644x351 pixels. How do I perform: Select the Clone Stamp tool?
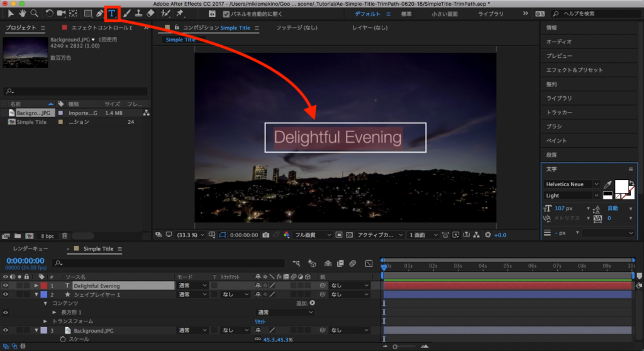pos(138,13)
